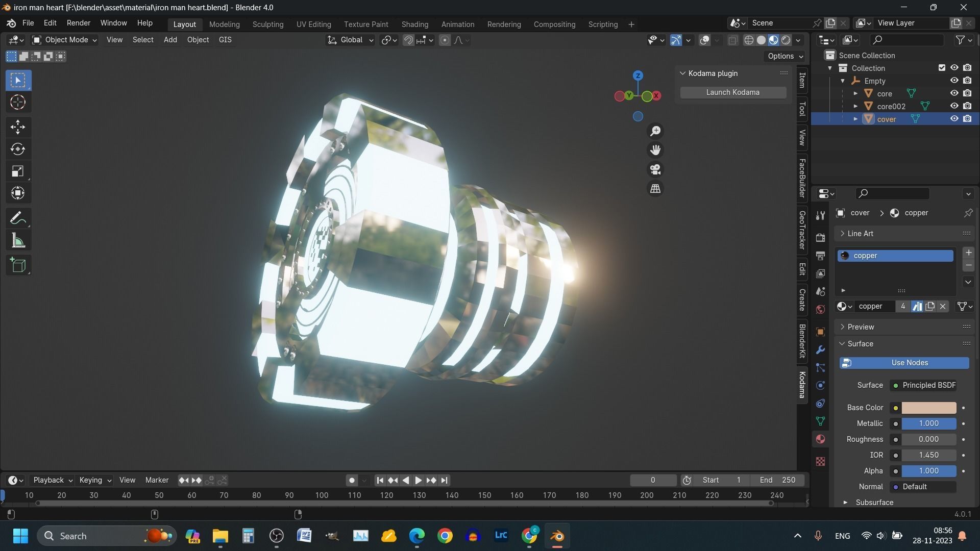Open the Object Data green triangle tab
Screen dimensions: 980x551
[x=820, y=421]
